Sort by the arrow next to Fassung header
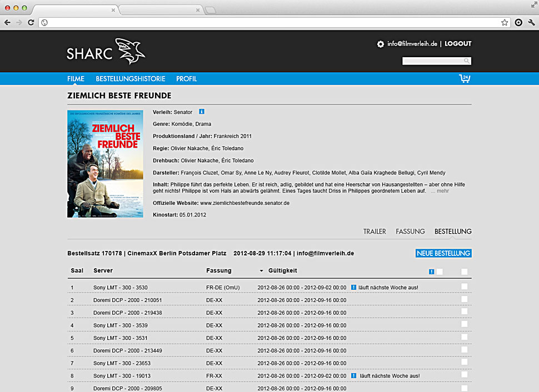539x392 pixels. 261,271
